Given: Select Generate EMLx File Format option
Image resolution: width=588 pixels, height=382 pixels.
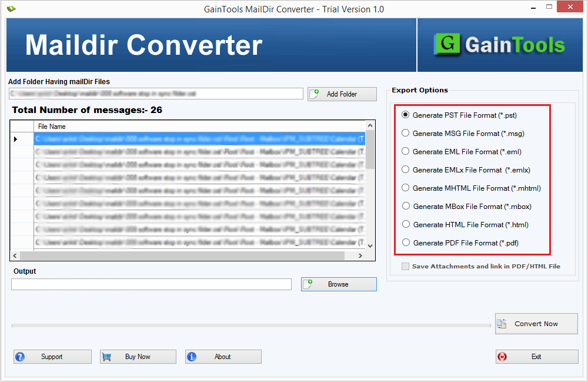Looking at the screenshot, I should [x=405, y=170].
